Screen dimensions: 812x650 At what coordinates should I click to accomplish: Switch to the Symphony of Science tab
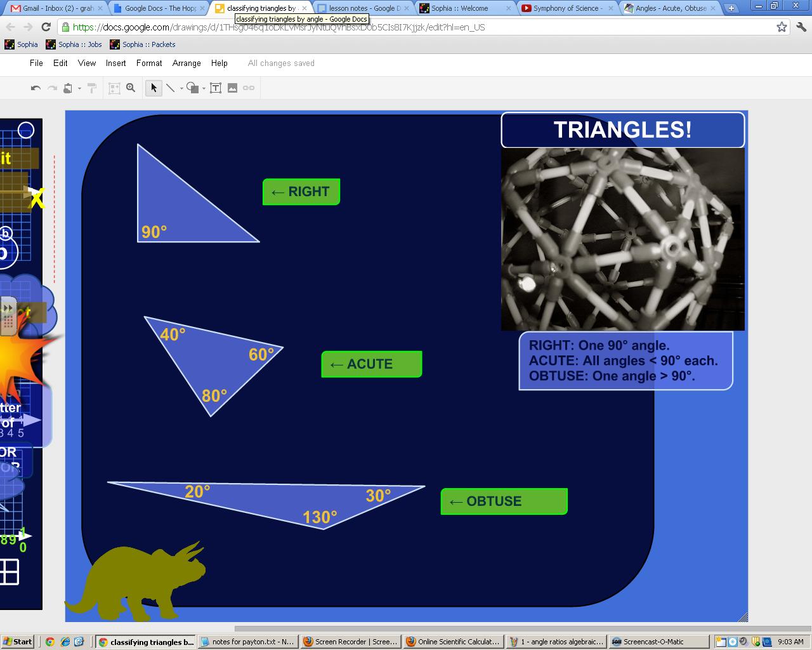click(567, 8)
